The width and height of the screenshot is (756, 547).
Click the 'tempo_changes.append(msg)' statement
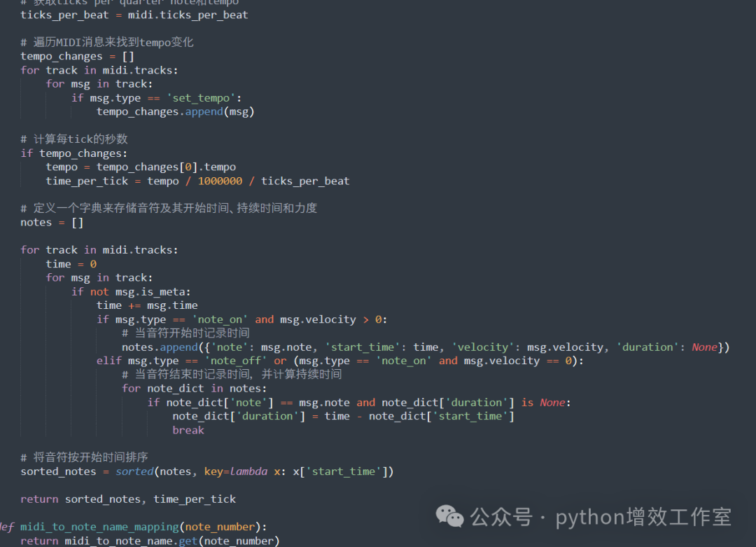[176, 112]
